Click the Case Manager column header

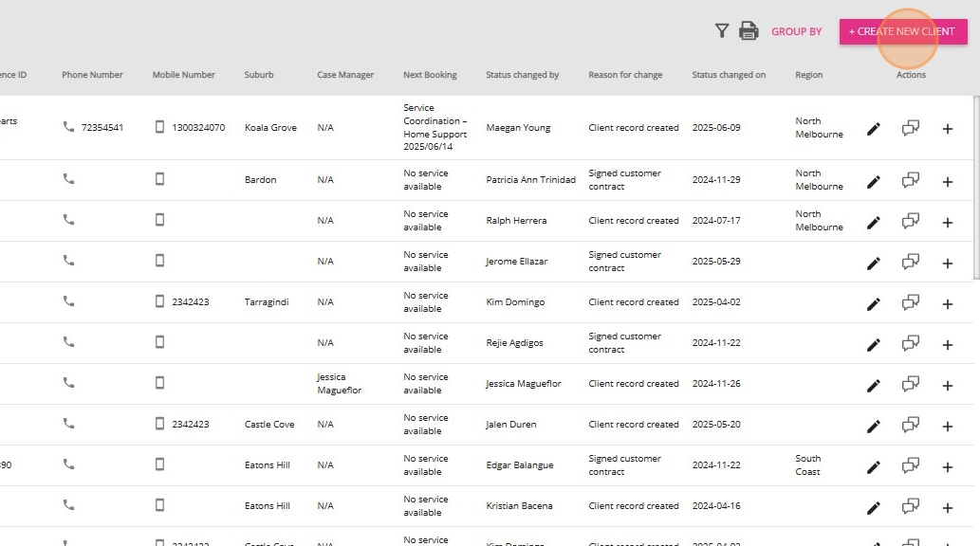[x=345, y=74]
